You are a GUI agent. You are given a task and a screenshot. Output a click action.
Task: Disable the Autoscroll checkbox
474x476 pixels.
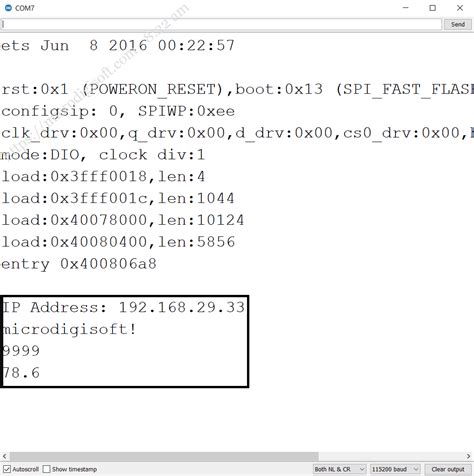point(7,469)
